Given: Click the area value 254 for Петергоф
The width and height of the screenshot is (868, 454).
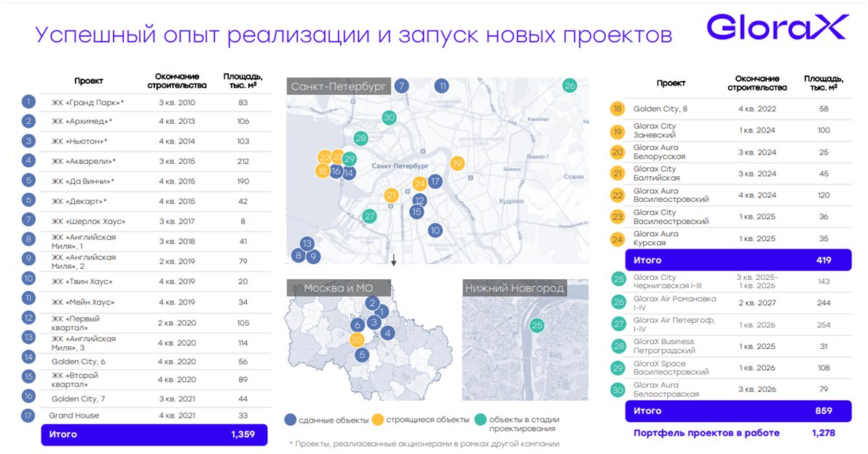Looking at the screenshot, I should [x=824, y=325].
